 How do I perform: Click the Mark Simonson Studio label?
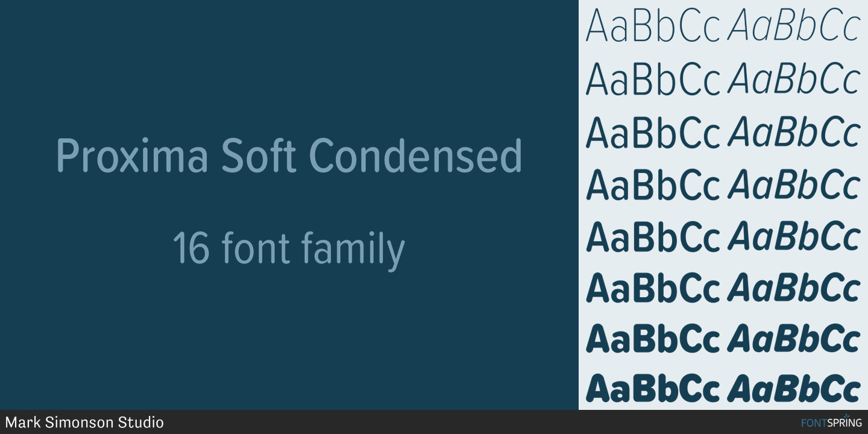tap(84, 422)
